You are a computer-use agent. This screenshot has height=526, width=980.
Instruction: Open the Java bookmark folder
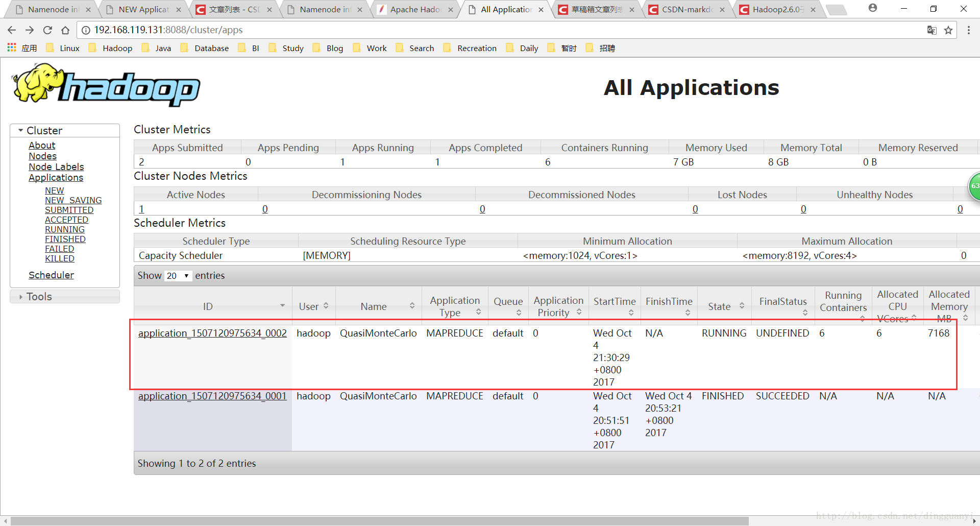point(156,48)
